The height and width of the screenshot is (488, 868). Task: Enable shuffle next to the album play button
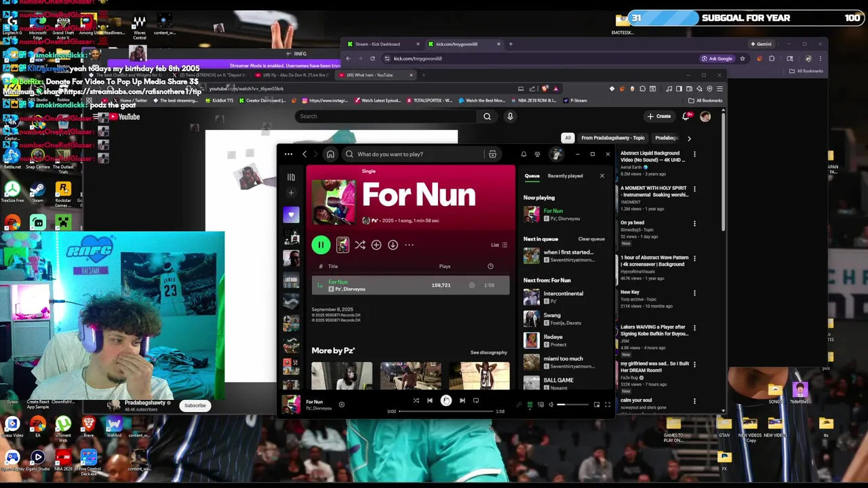359,245
